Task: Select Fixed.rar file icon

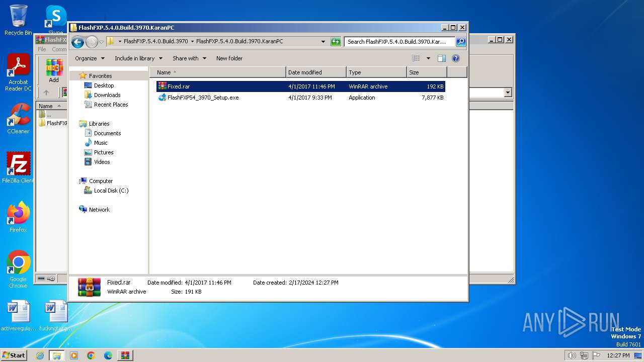Action: [162, 86]
